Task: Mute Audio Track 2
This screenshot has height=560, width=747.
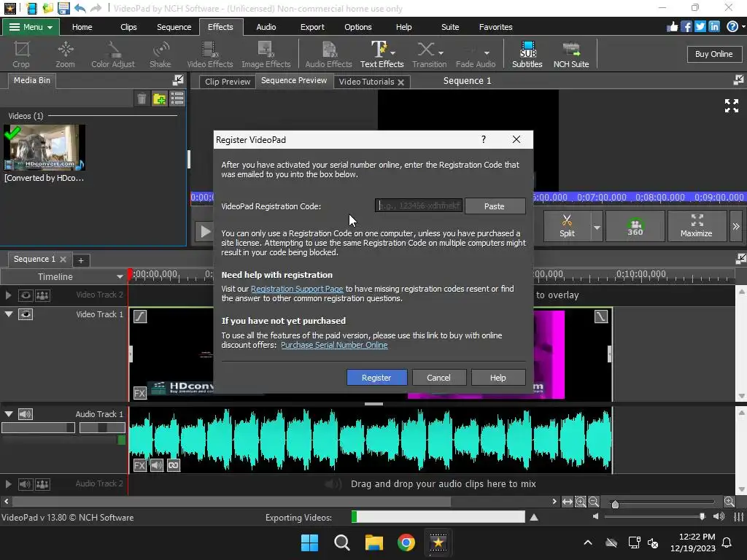Action: click(26, 484)
